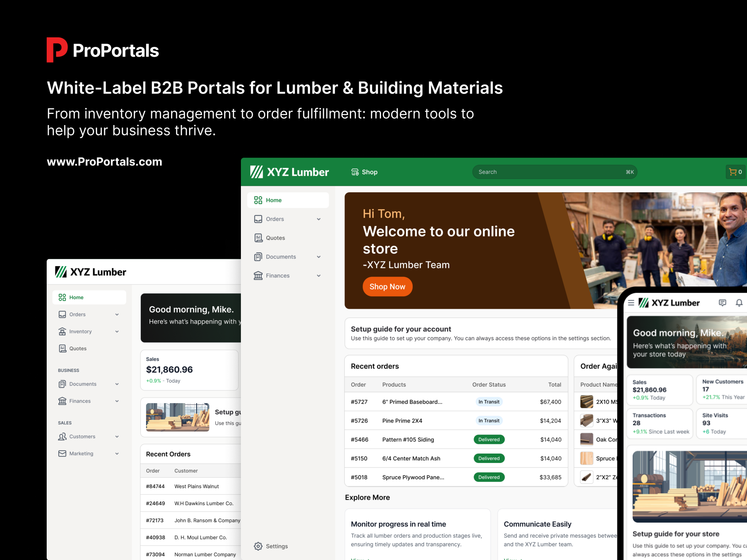Open the Communicate Easily card

pos(558,535)
